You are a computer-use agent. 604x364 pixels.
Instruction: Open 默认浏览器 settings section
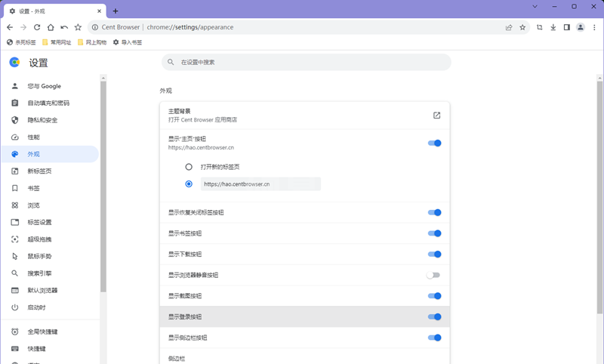click(50, 291)
